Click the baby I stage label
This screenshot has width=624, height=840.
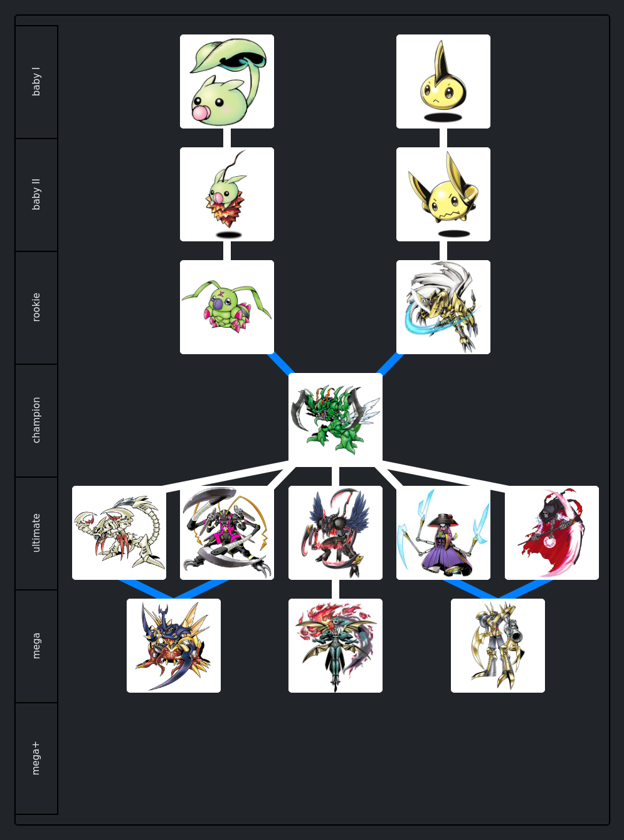(36, 82)
